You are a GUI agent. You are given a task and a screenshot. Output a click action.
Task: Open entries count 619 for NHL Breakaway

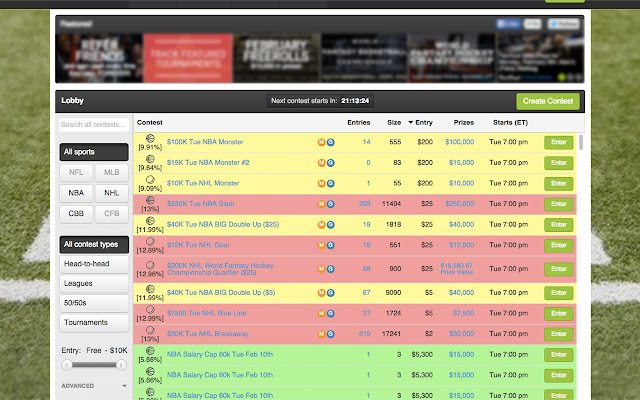pyautogui.click(x=364, y=334)
